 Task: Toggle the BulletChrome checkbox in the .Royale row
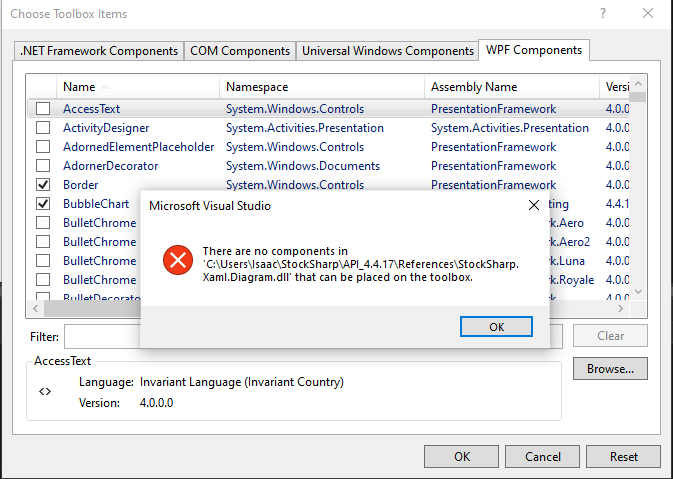[x=43, y=279]
